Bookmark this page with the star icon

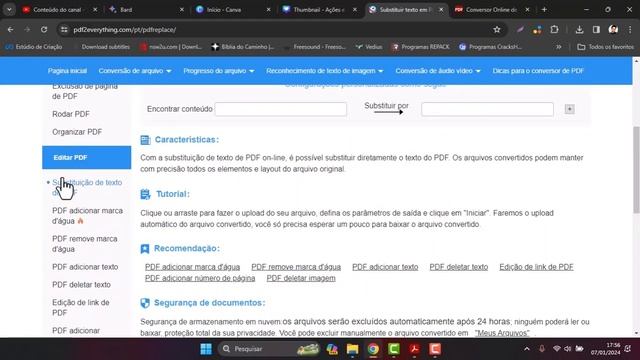497,29
